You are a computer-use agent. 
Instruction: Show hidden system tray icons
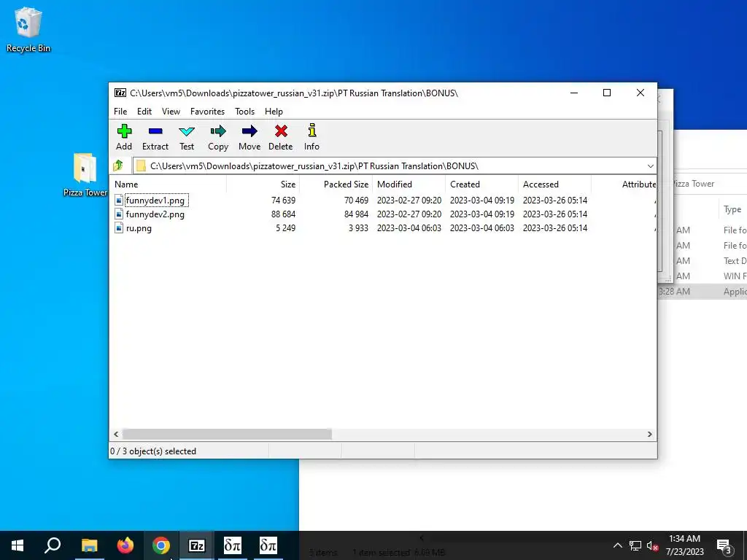[617, 545]
